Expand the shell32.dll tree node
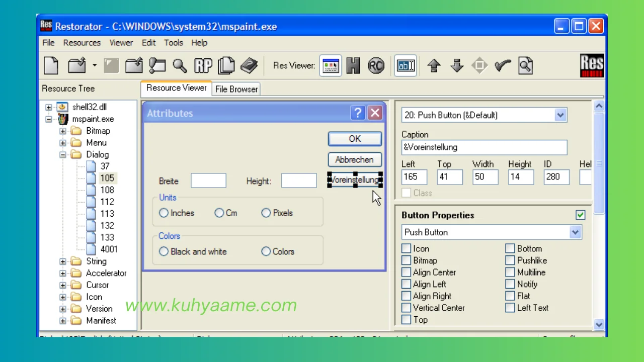644x362 pixels. pos(49,107)
